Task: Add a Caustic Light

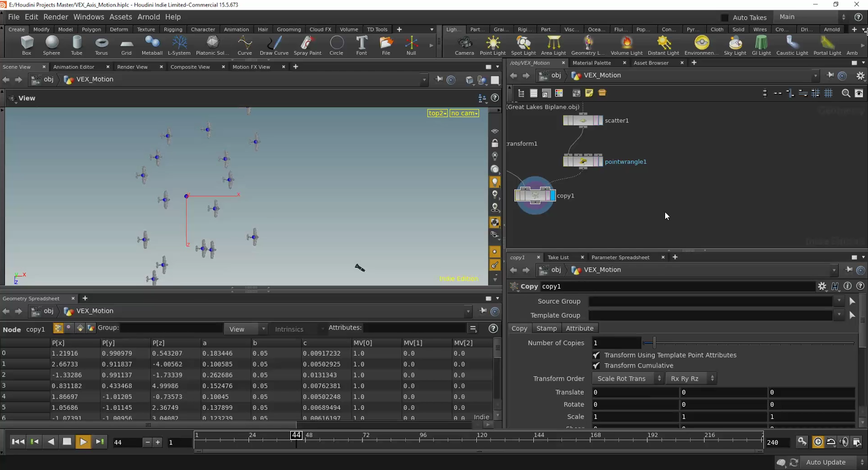Action: (792, 46)
